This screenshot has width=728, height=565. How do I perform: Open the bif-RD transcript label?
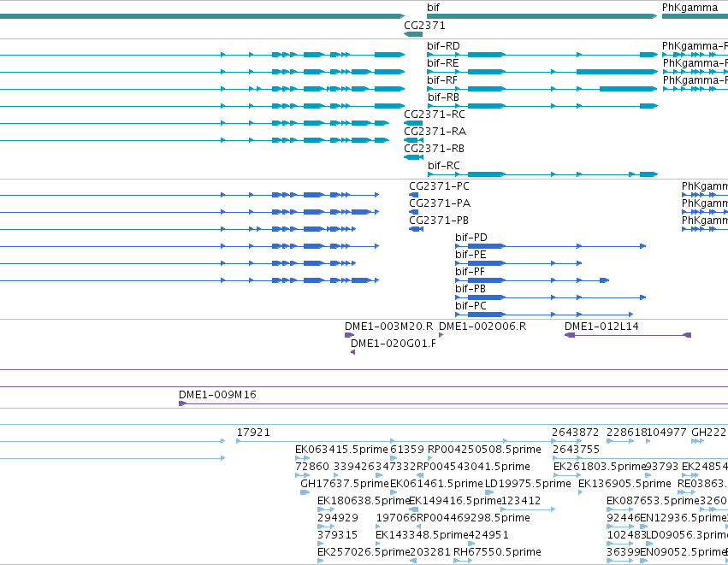click(443, 46)
